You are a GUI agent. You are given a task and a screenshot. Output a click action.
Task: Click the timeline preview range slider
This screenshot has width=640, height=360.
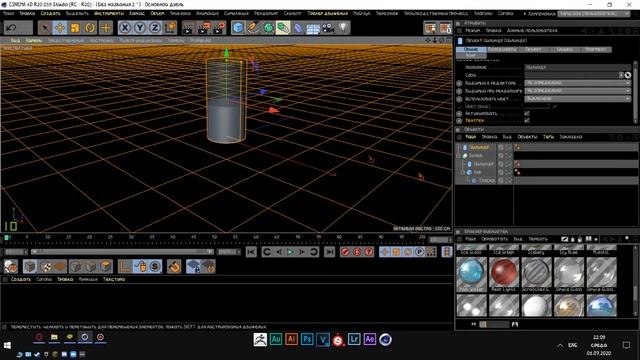click(122, 252)
